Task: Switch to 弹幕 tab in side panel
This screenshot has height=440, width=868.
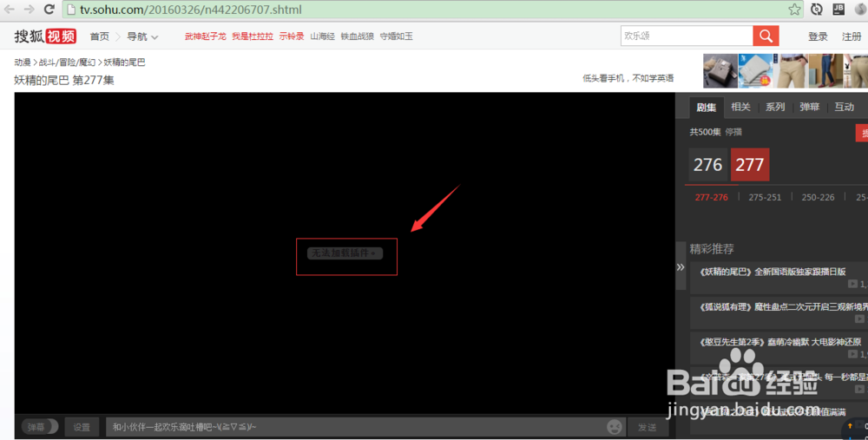Action: (809, 108)
